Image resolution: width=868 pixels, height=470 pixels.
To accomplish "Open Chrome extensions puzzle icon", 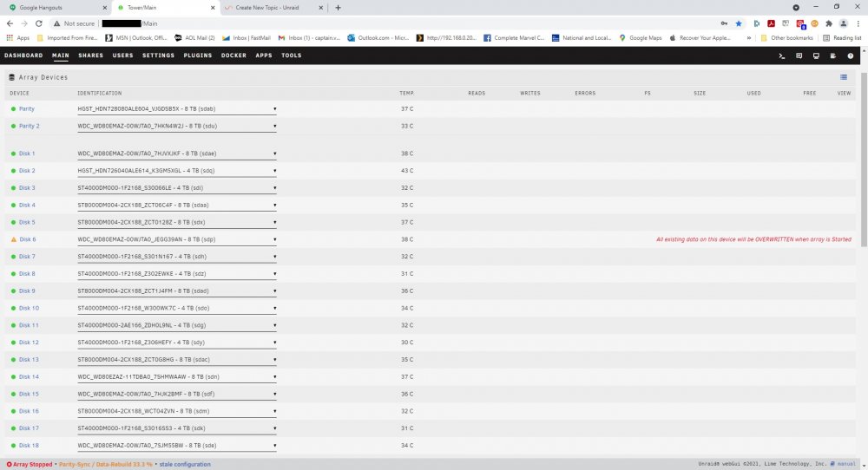I will click(x=829, y=23).
